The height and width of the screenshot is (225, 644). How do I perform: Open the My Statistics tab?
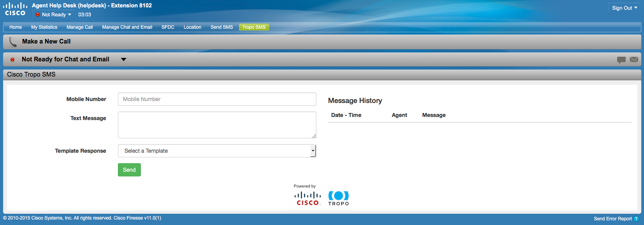point(44,27)
